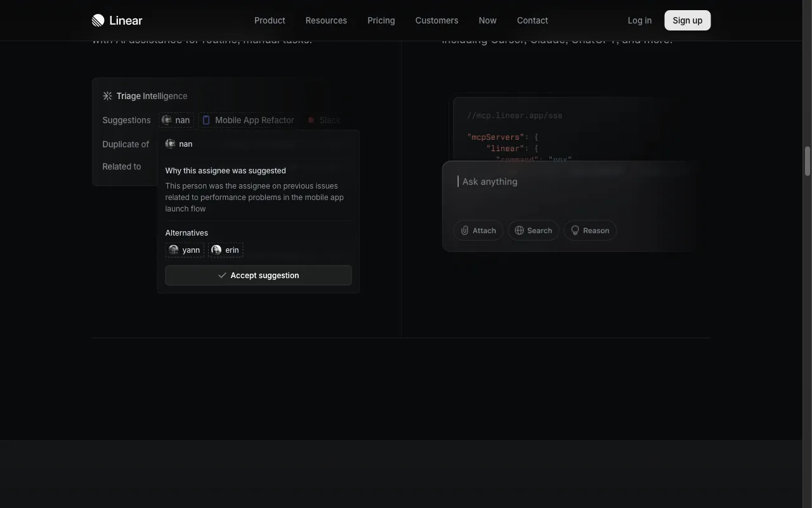812x508 pixels.
Task: Click the 'Duplicate of' label
Action: 126,144
